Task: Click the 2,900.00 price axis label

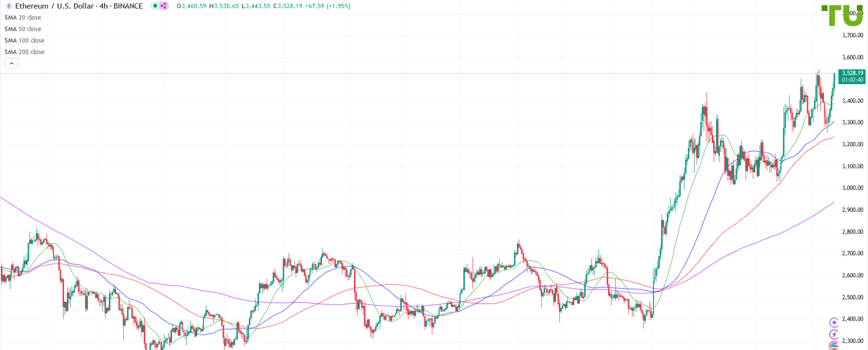Action: click(853, 210)
